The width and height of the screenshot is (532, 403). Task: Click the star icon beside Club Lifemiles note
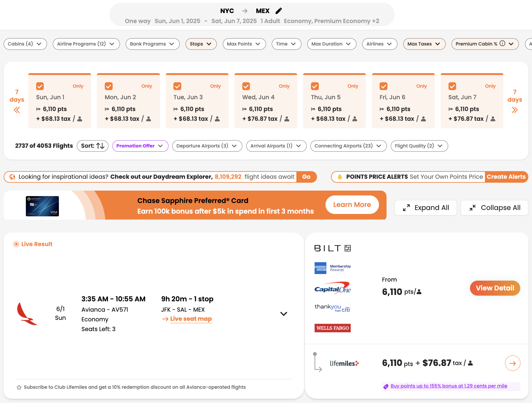coord(19,387)
